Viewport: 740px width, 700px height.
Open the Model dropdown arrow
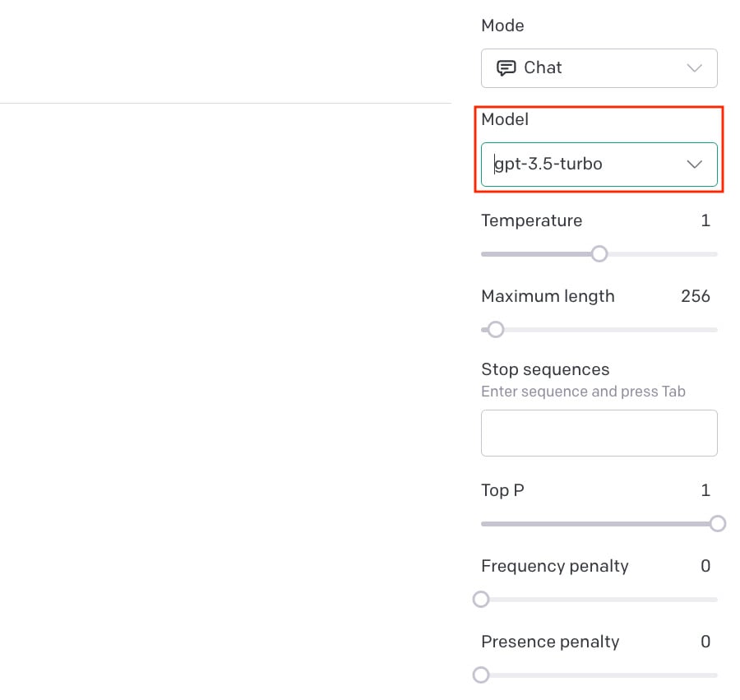[x=694, y=165]
